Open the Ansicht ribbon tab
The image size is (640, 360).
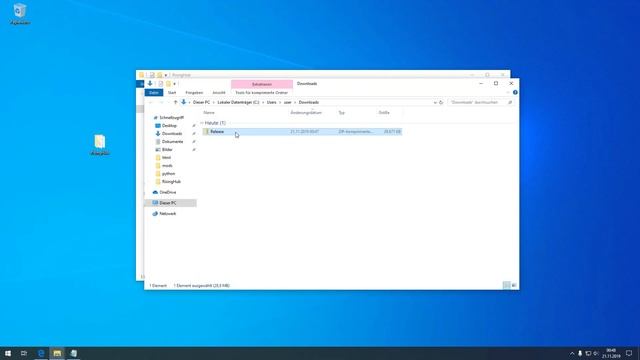pyautogui.click(x=219, y=93)
